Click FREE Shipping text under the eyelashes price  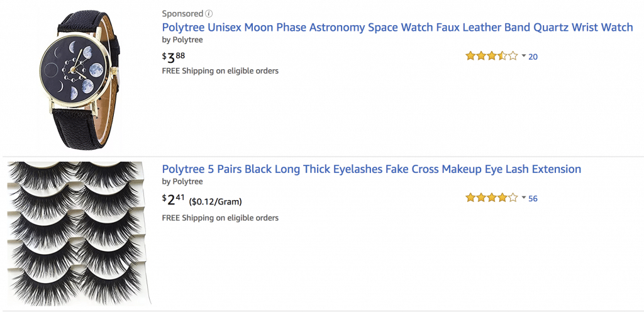click(x=220, y=218)
